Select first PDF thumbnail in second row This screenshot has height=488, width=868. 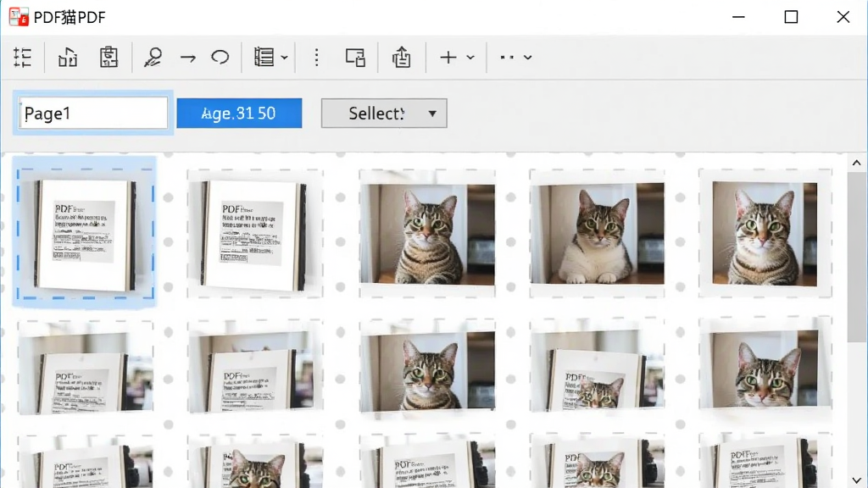(x=86, y=367)
